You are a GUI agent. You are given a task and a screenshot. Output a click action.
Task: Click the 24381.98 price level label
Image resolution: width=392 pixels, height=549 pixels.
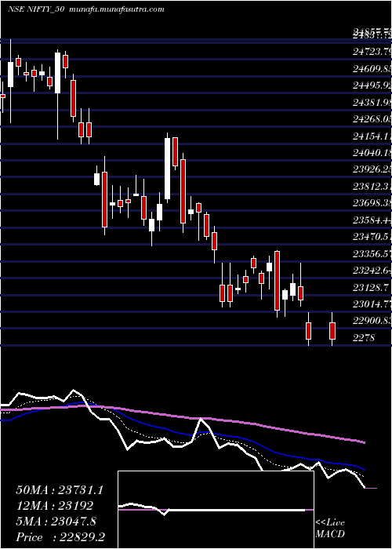pos(372,103)
